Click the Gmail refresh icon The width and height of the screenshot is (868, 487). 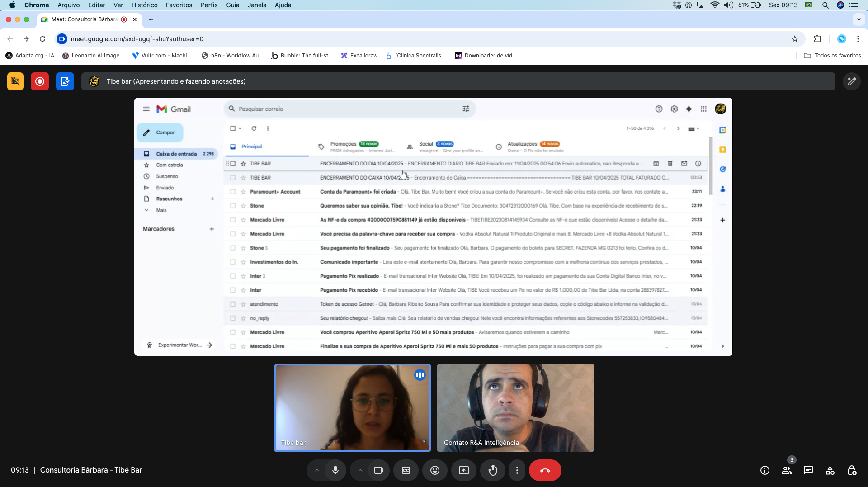tap(254, 128)
